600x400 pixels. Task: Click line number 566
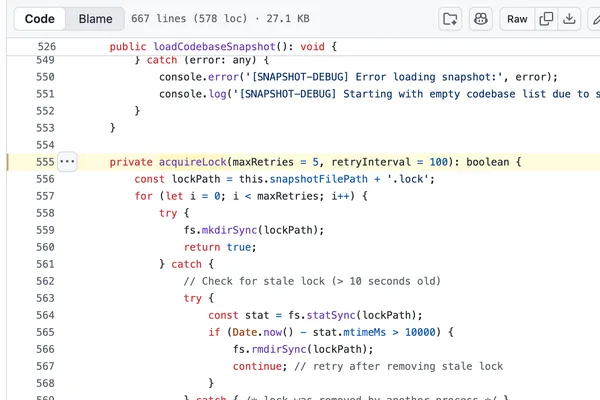(x=45, y=349)
